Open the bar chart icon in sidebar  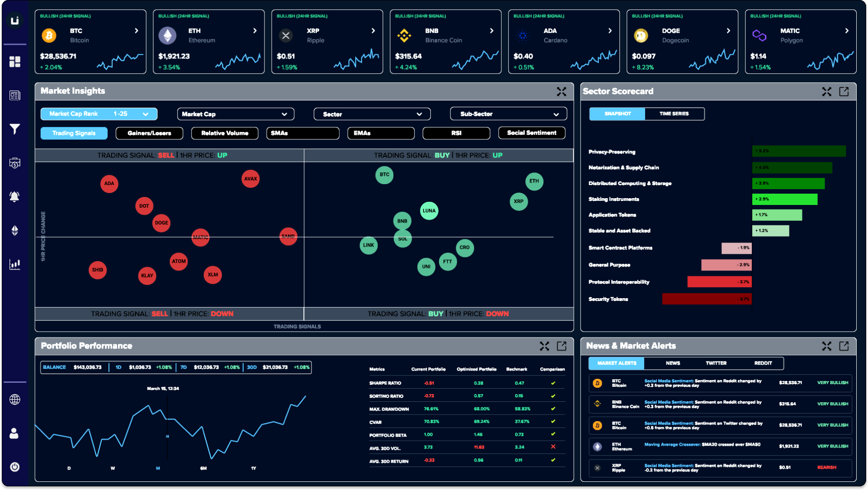tap(15, 264)
